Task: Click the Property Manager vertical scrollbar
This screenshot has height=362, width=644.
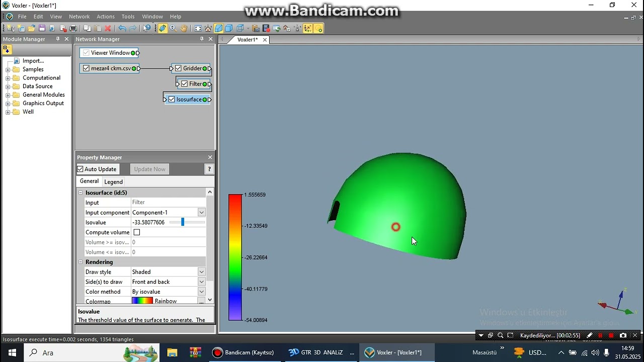Action: 210,246
